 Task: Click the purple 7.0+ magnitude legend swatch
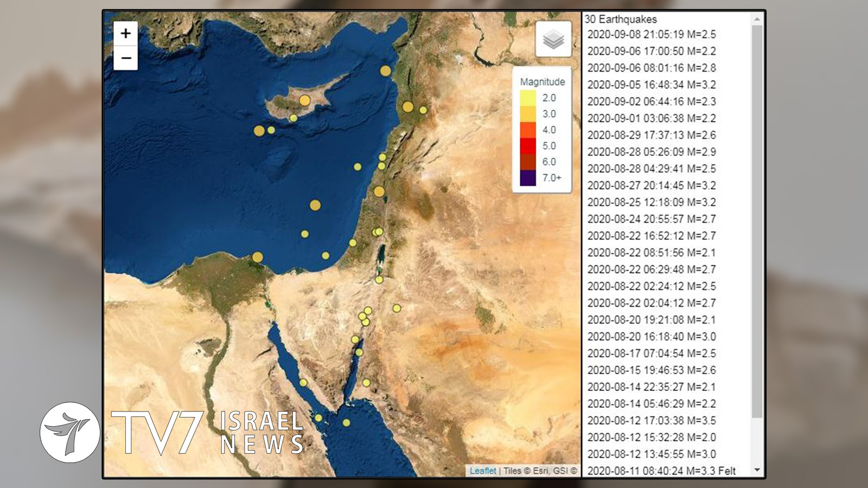(x=528, y=178)
